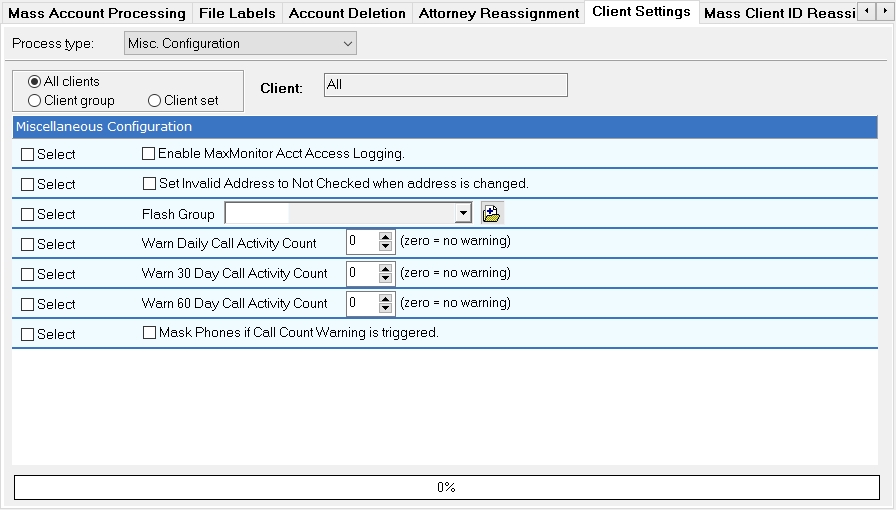Select the Client set radio option
Image resolution: width=896 pixels, height=510 pixels.
[x=155, y=101]
